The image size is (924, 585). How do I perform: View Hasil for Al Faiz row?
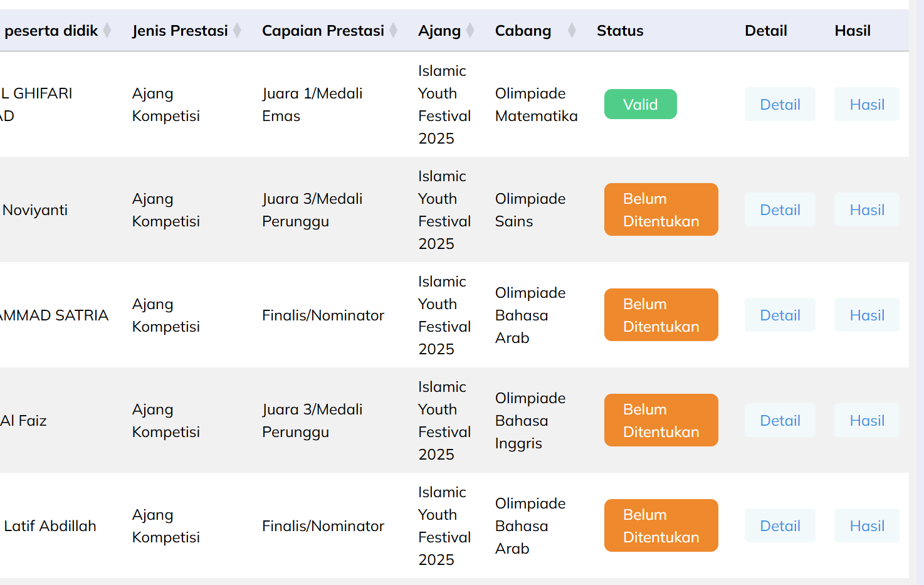(x=867, y=420)
